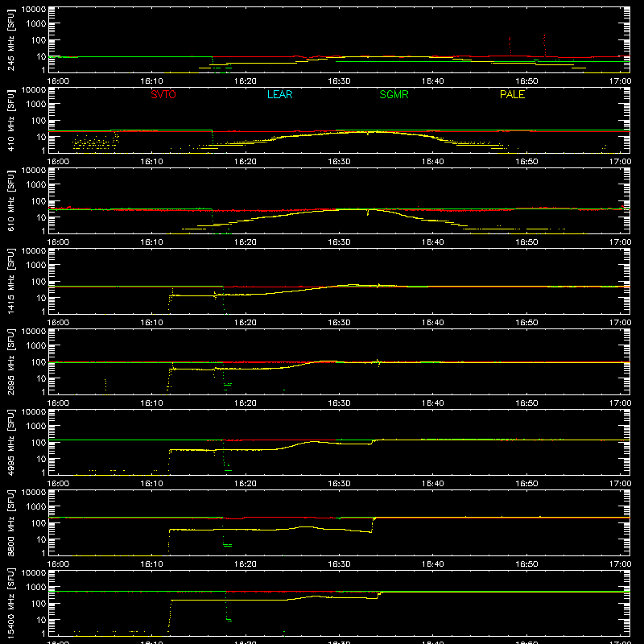Click the 100 tick value on 610 MHz axis

(x=39, y=200)
